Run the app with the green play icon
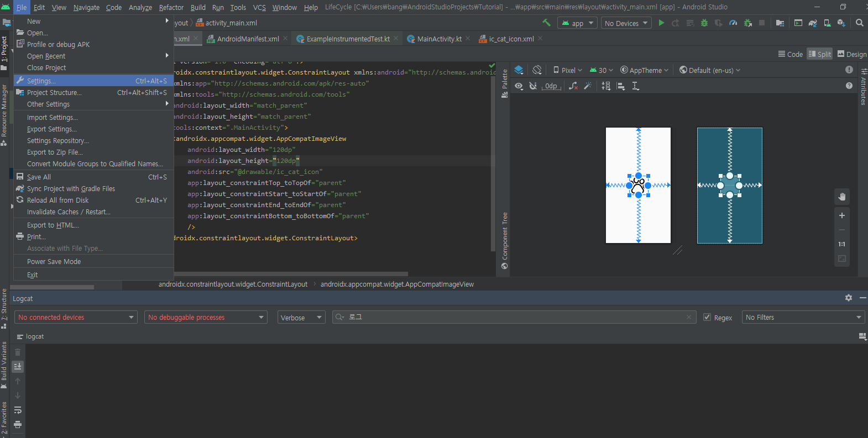 click(x=661, y=23)
